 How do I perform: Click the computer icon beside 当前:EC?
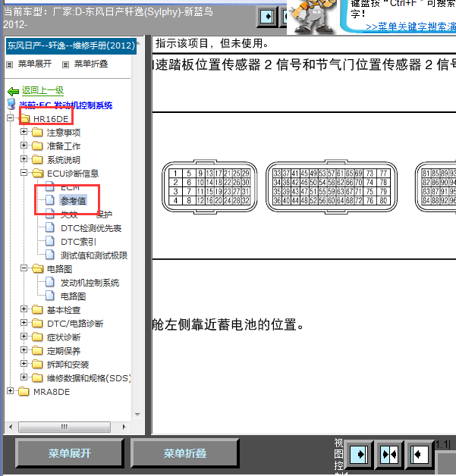pos(11,105)
